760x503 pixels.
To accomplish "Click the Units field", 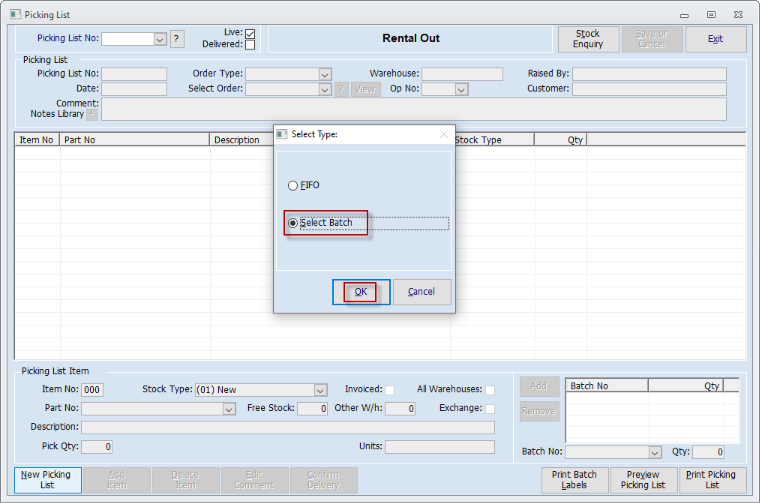I will [x=440, y=447].
